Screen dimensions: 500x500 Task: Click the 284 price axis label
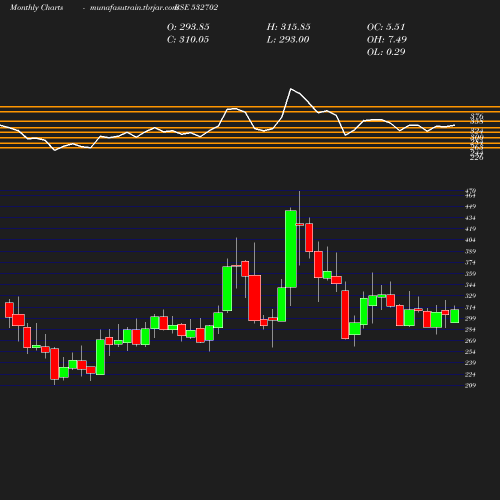[x=470, y=330]
